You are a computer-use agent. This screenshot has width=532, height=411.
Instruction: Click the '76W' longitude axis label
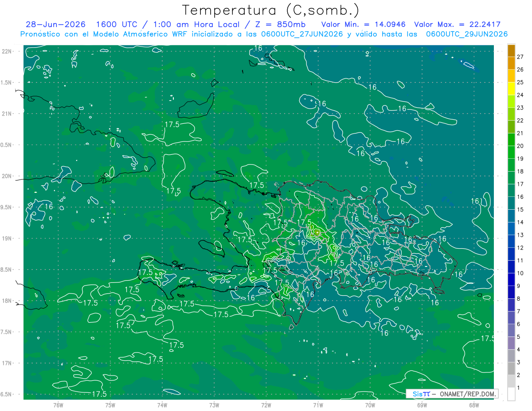pyautogui.click(x=58, y=405)
